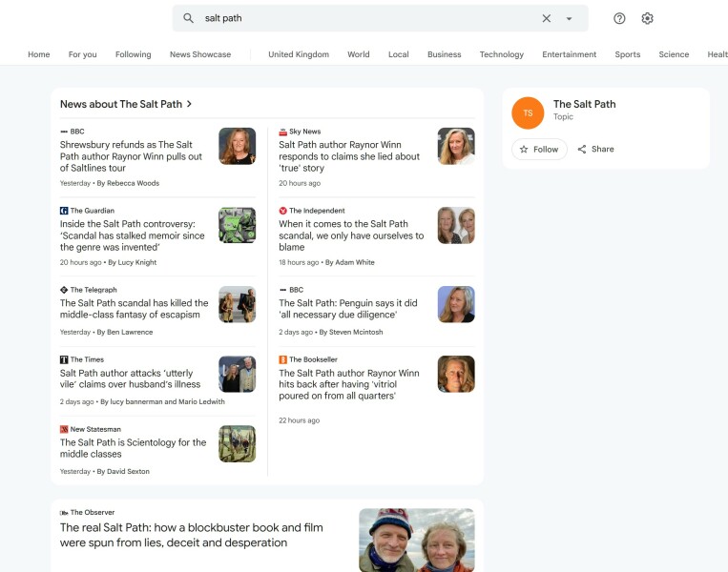728x572 pixels.
Task: Click the orange TS topic avatar
Action: 528,112
